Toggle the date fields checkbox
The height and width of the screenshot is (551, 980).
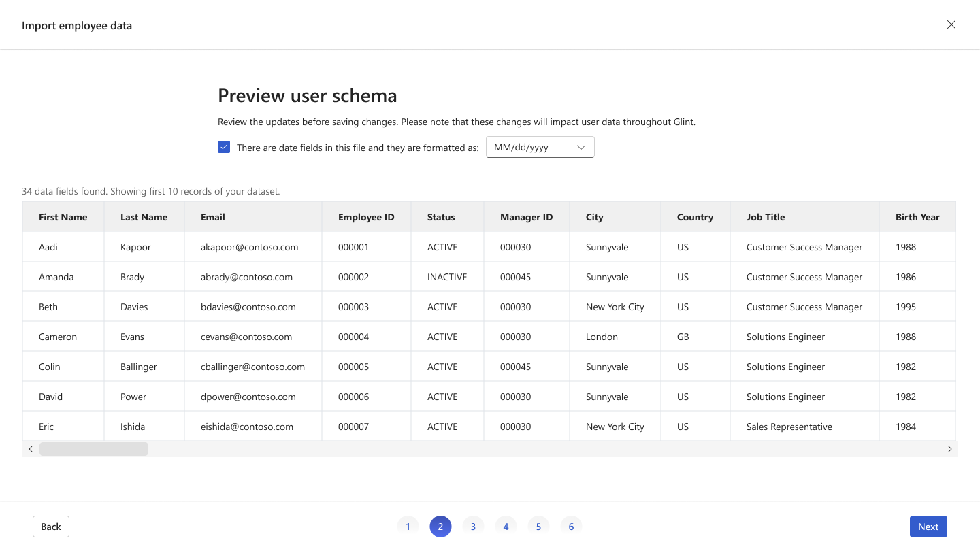224,147
